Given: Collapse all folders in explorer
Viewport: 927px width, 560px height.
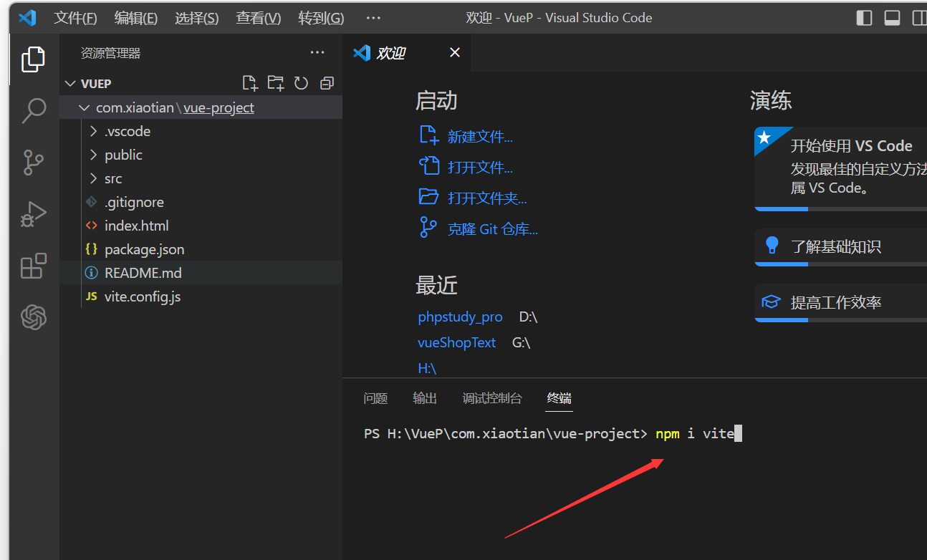Looking at the screenshot, I should click(327, 83).
